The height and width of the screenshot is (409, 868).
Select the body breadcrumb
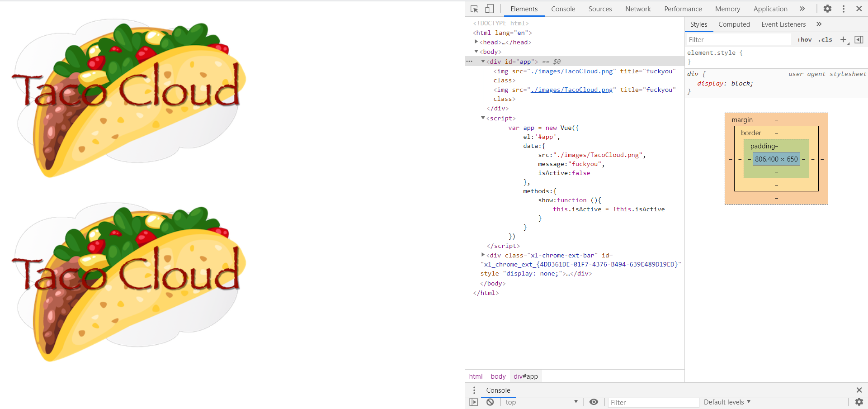(498, 376)
